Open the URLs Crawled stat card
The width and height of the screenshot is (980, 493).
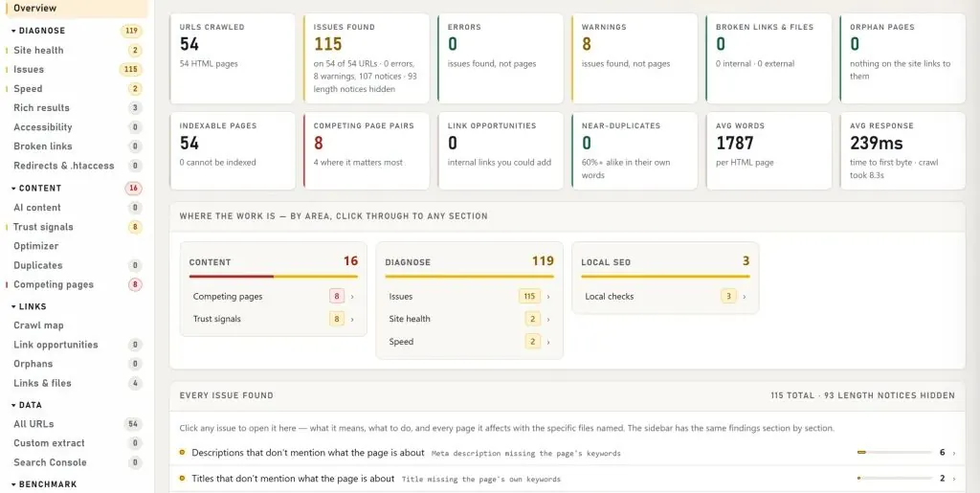pos(233,58)
